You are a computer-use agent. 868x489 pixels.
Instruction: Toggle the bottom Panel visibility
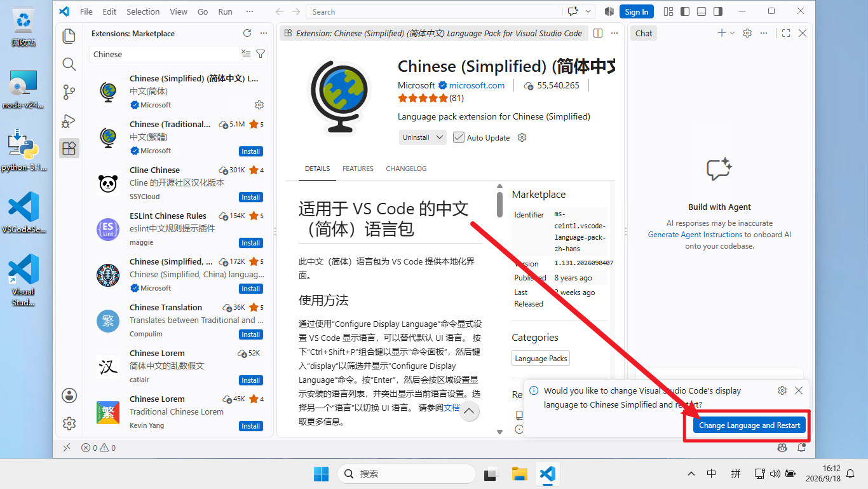click(x=702, y=11)
